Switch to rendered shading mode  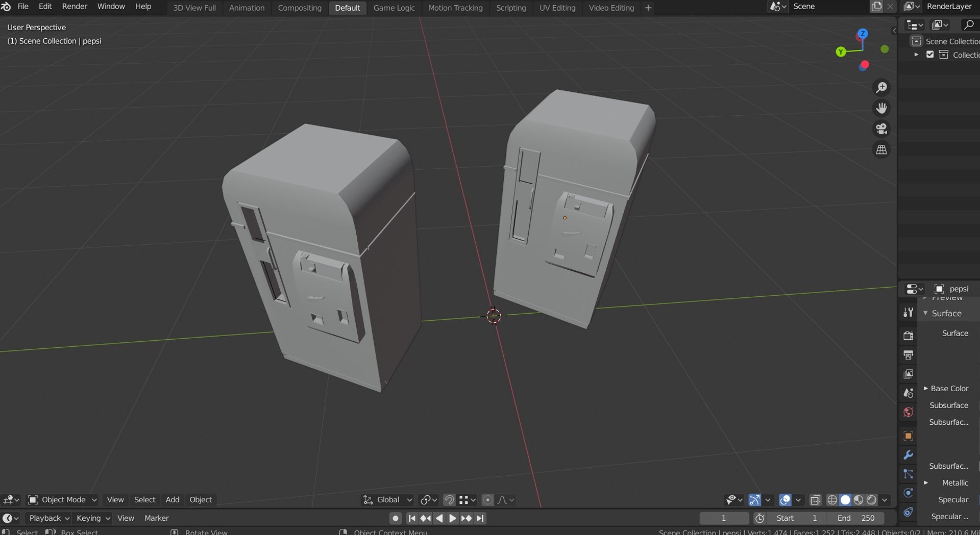(x=872, y=500)
